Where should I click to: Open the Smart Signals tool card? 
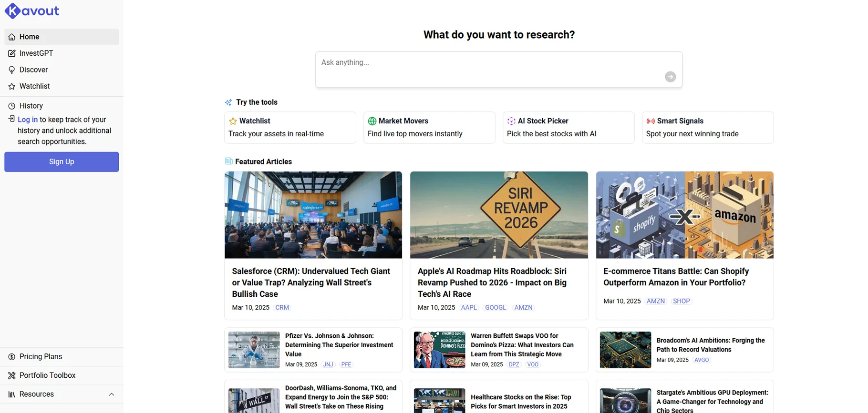[x=708, y=128]
